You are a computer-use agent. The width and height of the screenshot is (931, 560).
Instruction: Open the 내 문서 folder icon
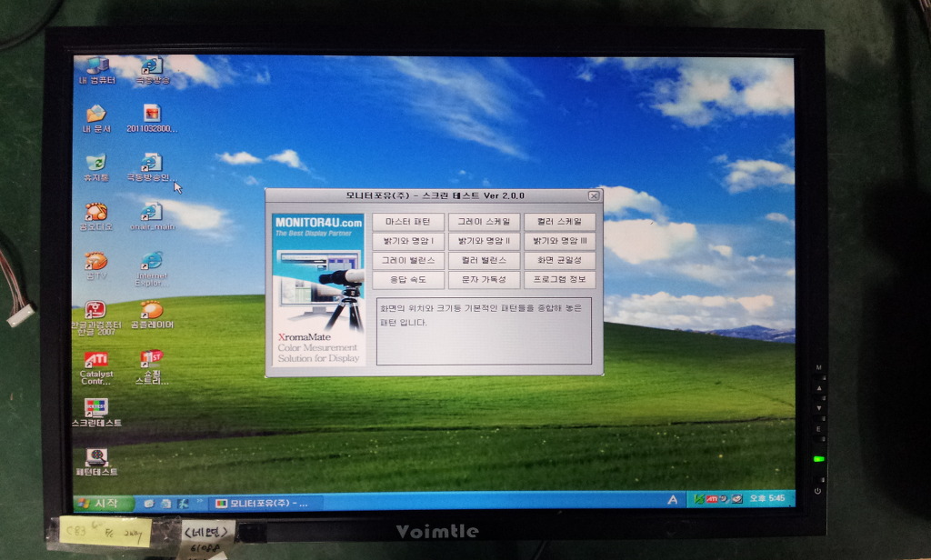[96, 119]
